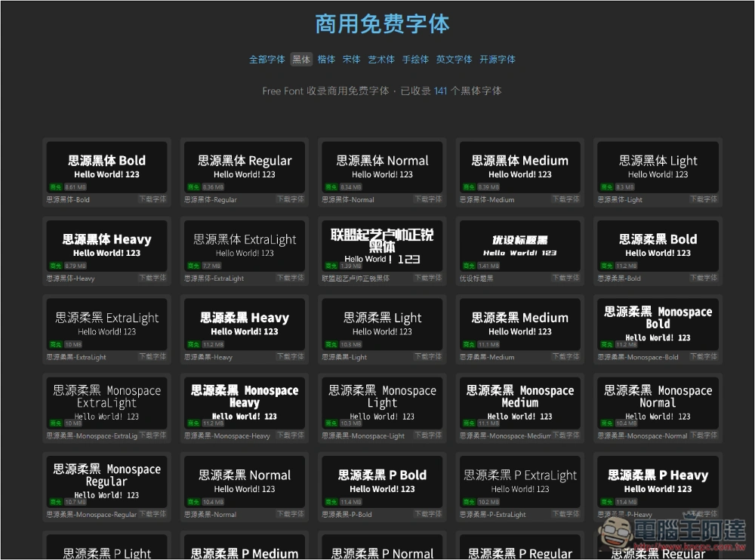This screenshot has height=560, width=755.
Task: Click the 商用免费字体 page title
Action: click(x=382, y=24)
